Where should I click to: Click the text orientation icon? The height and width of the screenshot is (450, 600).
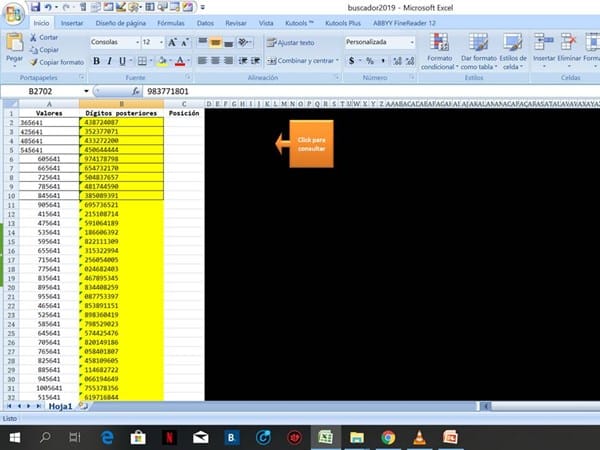[x=243, y=42]
